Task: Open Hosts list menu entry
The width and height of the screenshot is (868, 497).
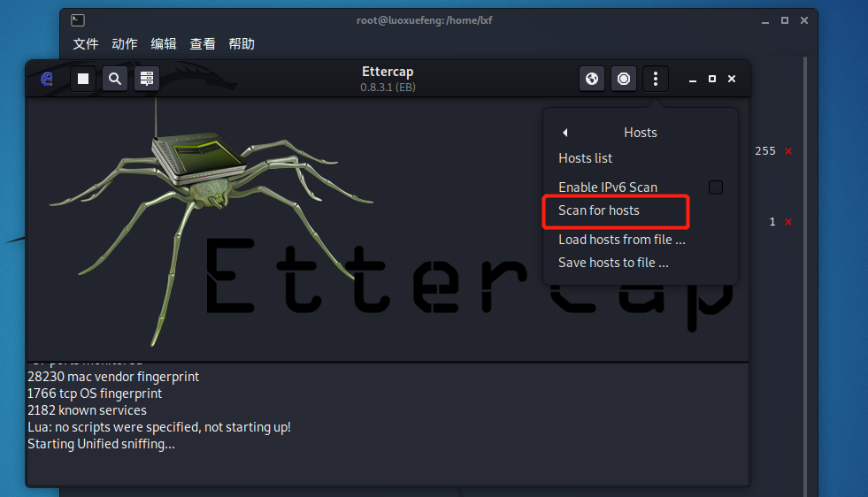Action: click(x=585, y=158)
